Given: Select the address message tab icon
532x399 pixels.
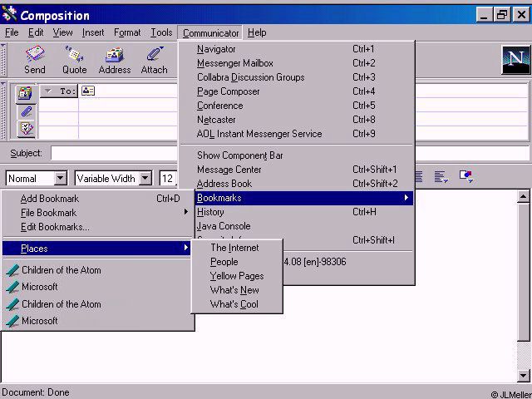Looking at the screenshot, I should pos(26,93).
